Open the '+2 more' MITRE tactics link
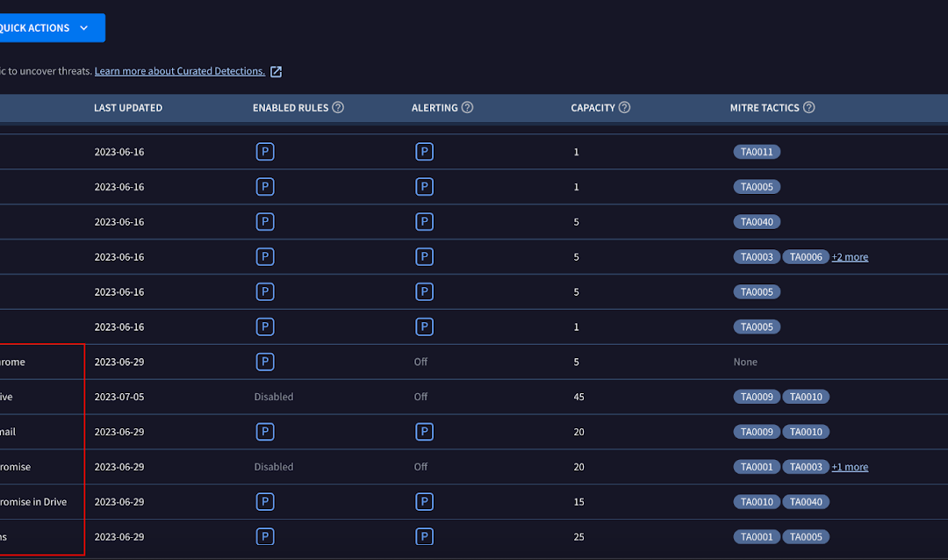Image resolution: width=948 pixels, height=560 pixels. [850, 257]
